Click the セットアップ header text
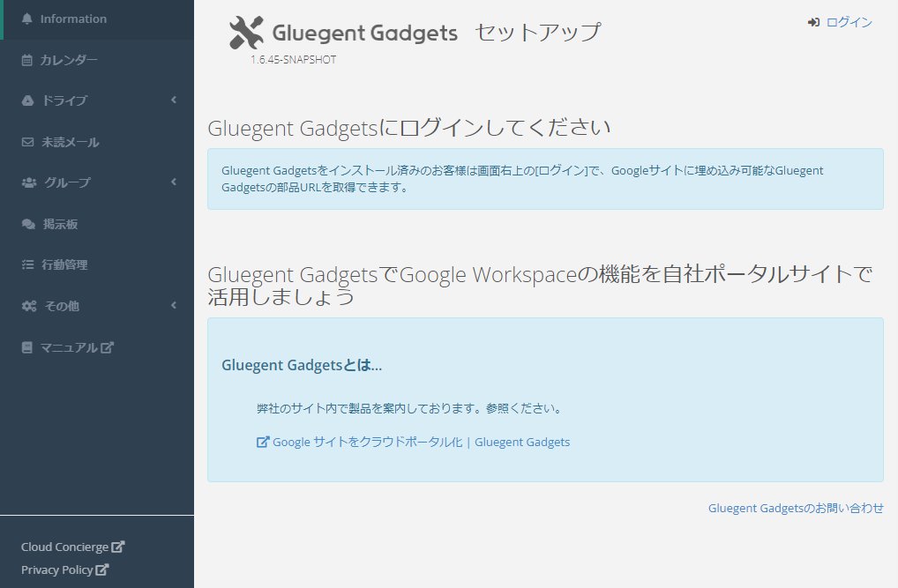Screen dimensions: 898x588 tap(538, 32)
